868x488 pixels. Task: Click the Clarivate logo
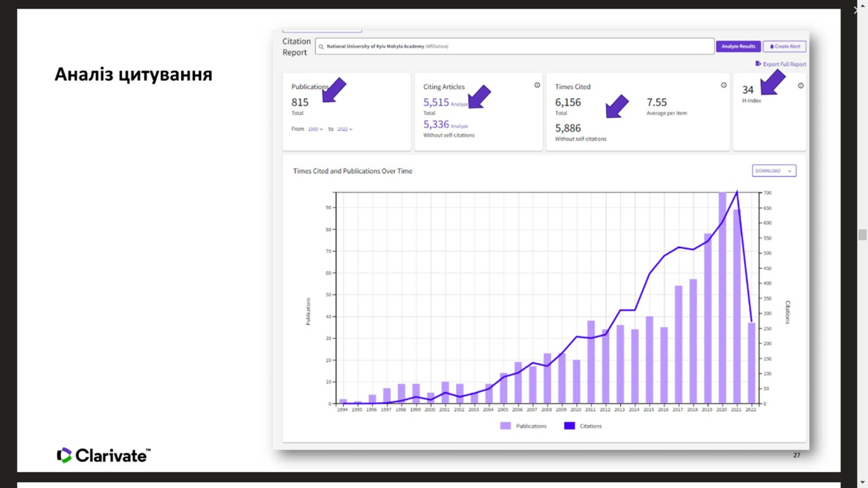click(104, 455)
